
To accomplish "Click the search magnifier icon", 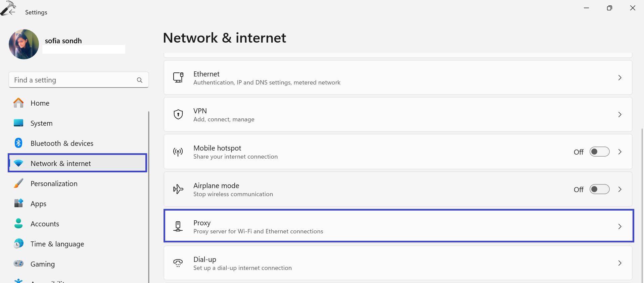I will pos(140,80).
